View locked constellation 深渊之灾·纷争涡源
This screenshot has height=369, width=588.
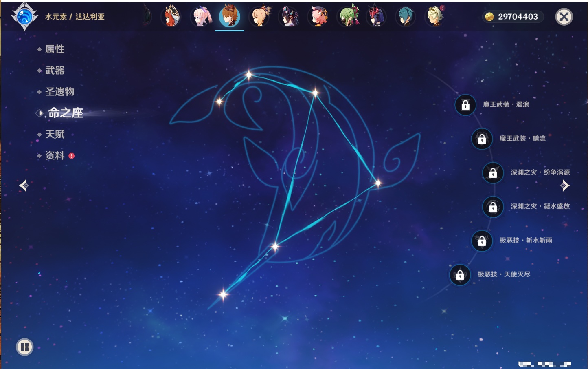(493, 172)
